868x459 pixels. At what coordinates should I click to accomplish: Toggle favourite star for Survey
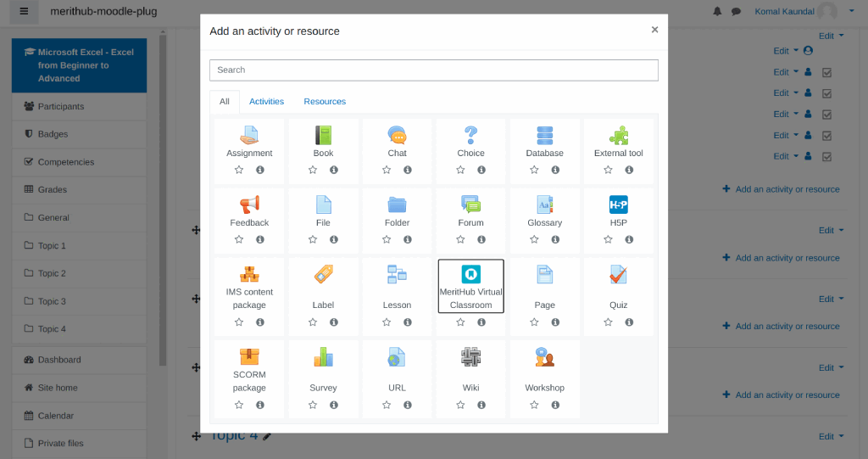point(313,405)
